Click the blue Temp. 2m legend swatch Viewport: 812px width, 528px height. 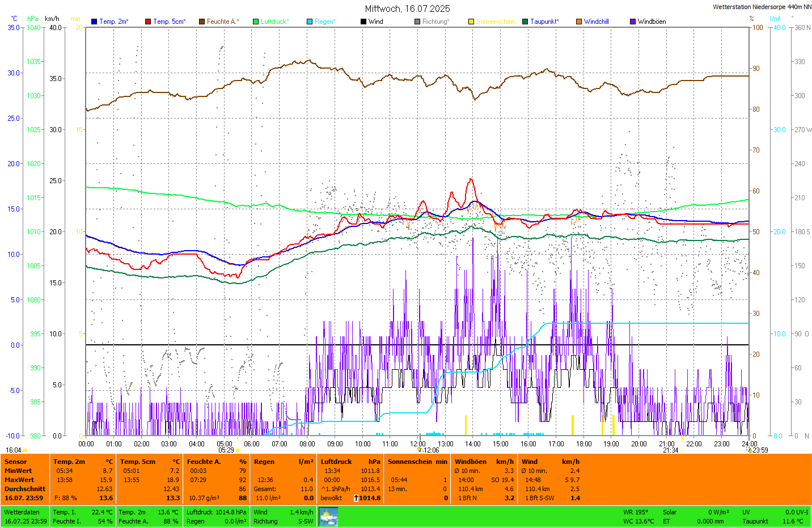94,22
